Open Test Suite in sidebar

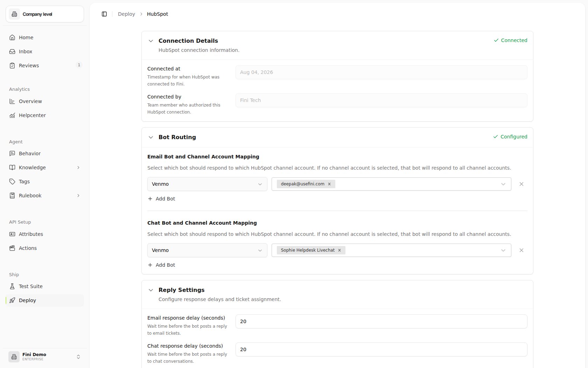pyautogui.click(x=45, y=286)
